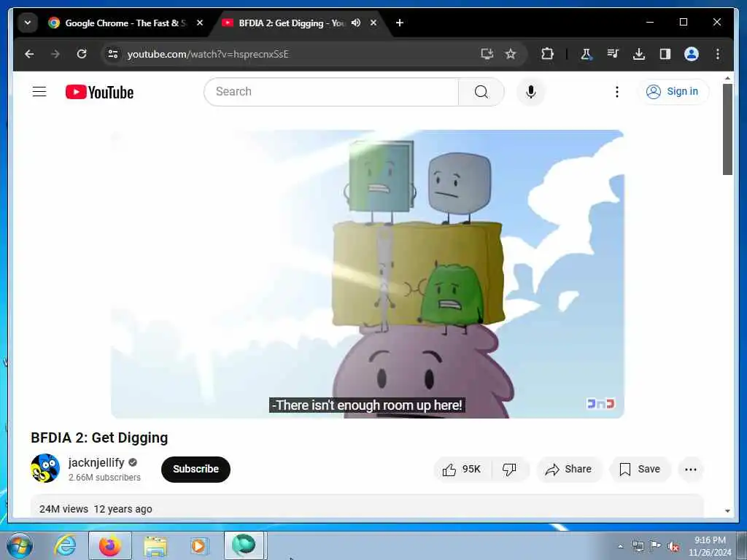
Task: Click the jacknjellify watermark in video
Action: tap(601, 403)
